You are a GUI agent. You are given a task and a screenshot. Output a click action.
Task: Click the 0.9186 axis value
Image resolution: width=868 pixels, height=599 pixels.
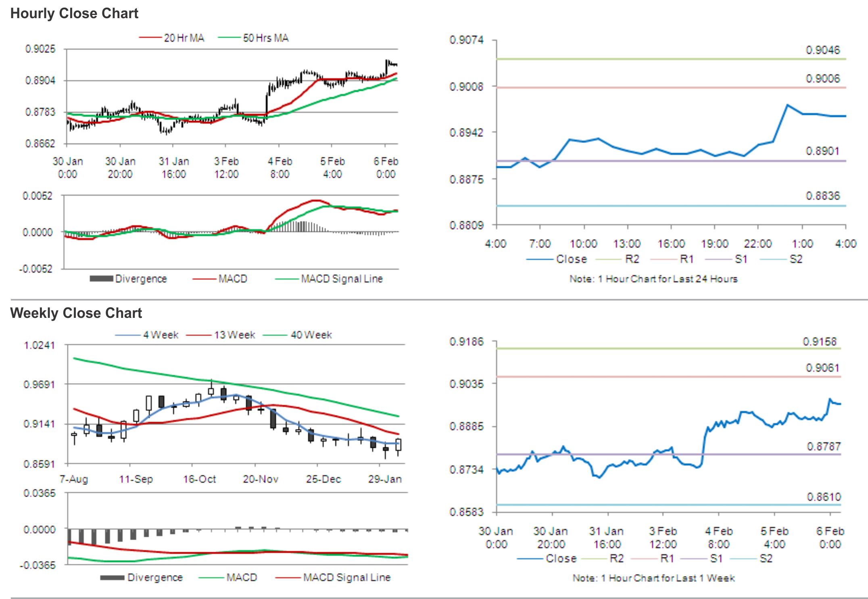466,342
